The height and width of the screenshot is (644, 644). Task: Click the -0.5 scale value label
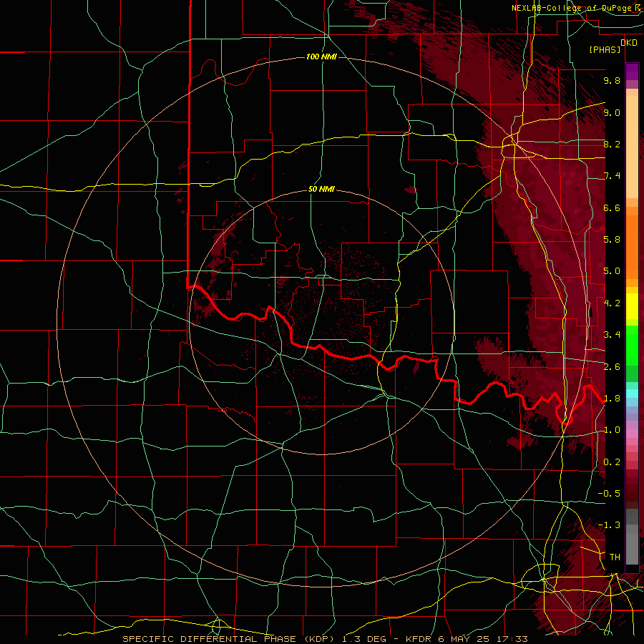[609, 494]
